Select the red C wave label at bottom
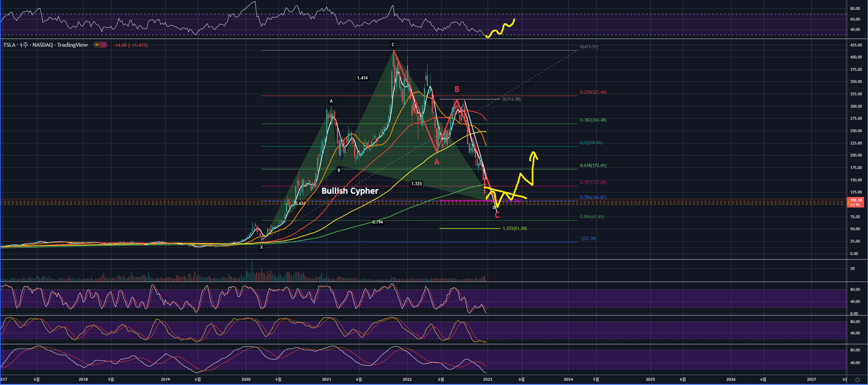868x385 pixels. (497, 215)
